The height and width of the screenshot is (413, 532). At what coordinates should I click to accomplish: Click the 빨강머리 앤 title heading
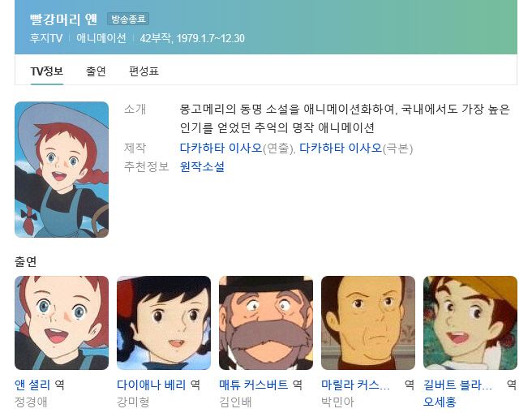63,19
